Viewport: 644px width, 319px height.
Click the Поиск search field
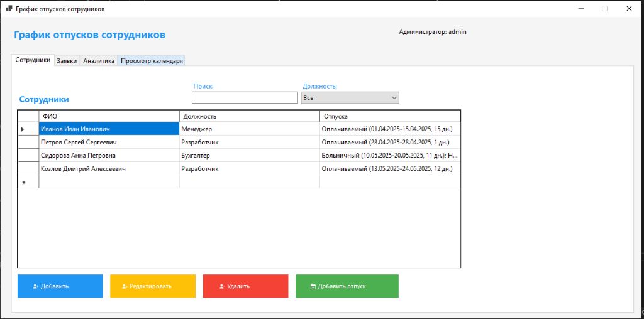[245, 97]
